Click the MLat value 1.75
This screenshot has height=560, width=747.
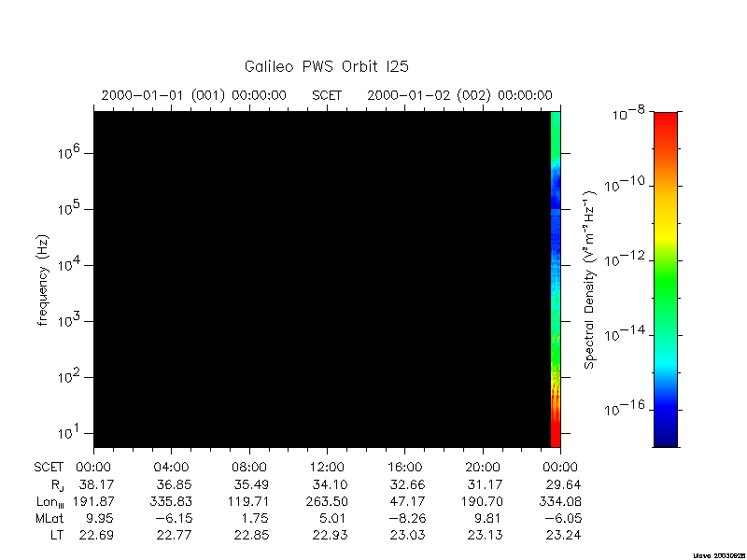[x=255, y=518]
